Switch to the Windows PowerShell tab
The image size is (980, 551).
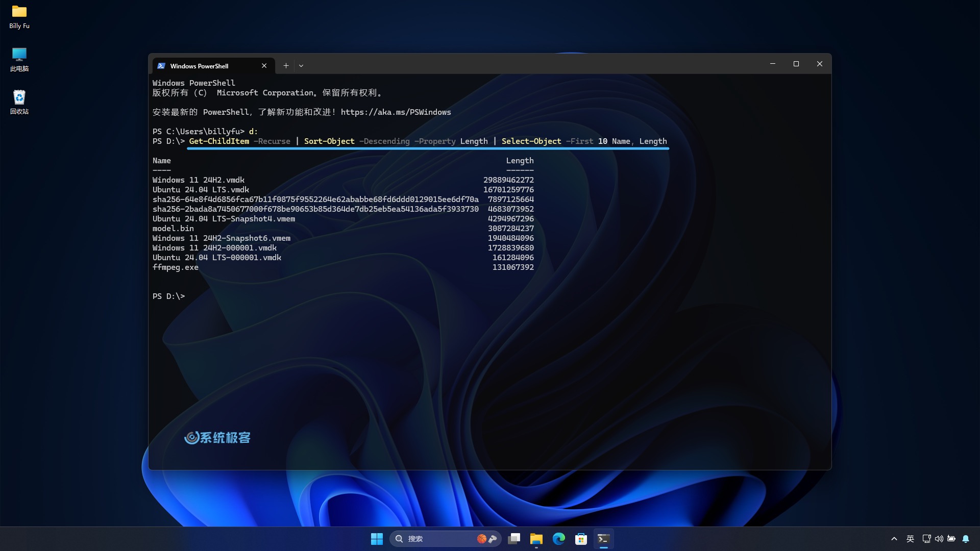coord(214,66)
